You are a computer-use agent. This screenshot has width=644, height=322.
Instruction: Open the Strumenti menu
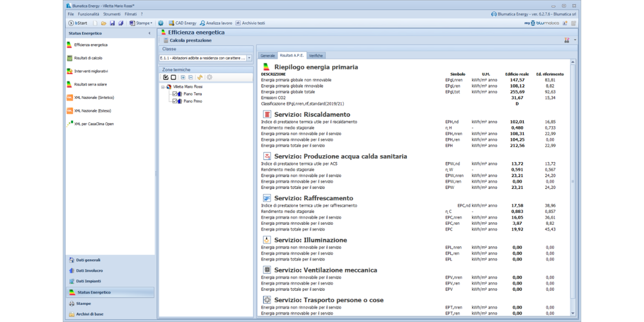(112, 14)
